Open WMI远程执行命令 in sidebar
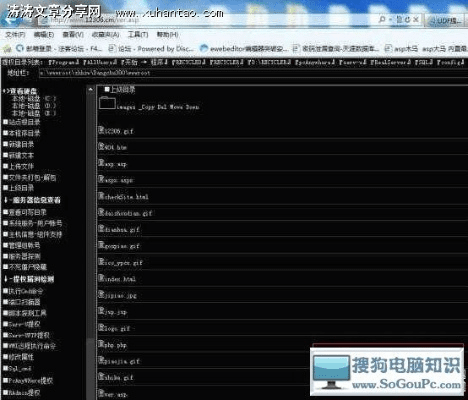 pos(30,346)
